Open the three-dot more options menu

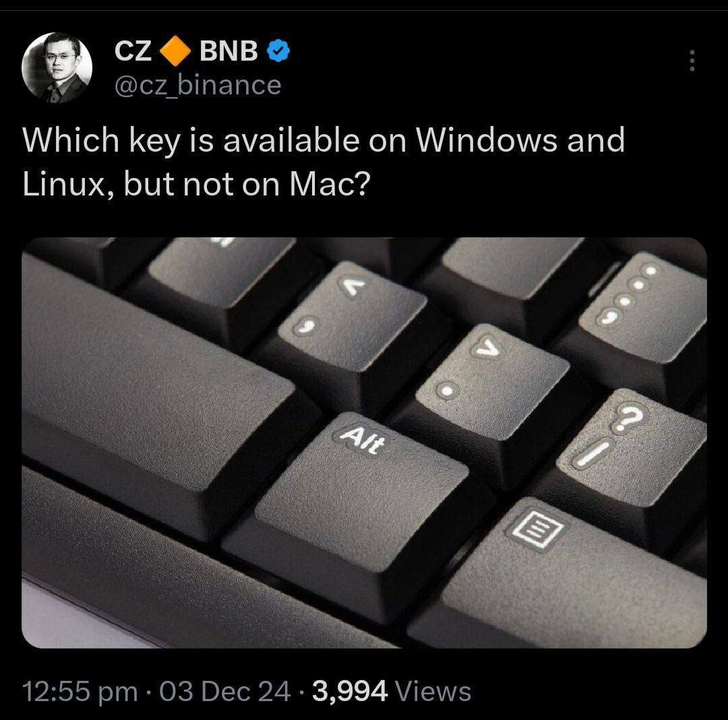point(692,61)
